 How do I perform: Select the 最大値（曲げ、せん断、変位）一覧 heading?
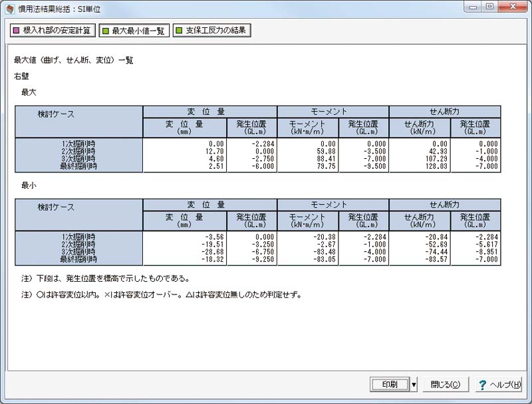[74, 60]
